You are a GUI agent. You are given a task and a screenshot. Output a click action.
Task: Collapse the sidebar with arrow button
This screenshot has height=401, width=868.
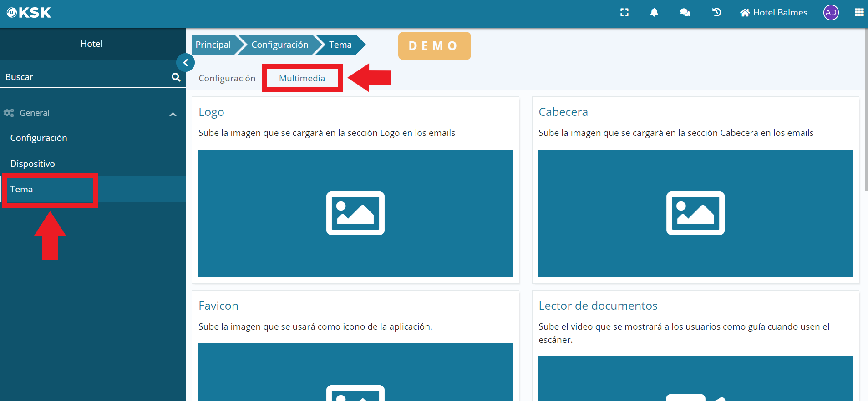click(186, 63)
